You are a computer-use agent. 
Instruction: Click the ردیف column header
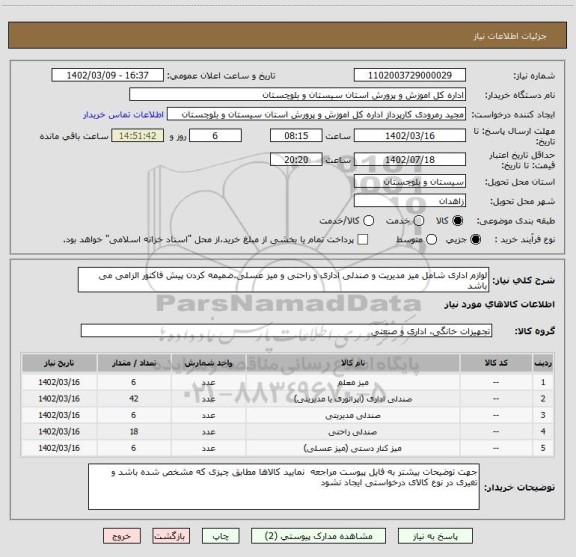[543, 363]
